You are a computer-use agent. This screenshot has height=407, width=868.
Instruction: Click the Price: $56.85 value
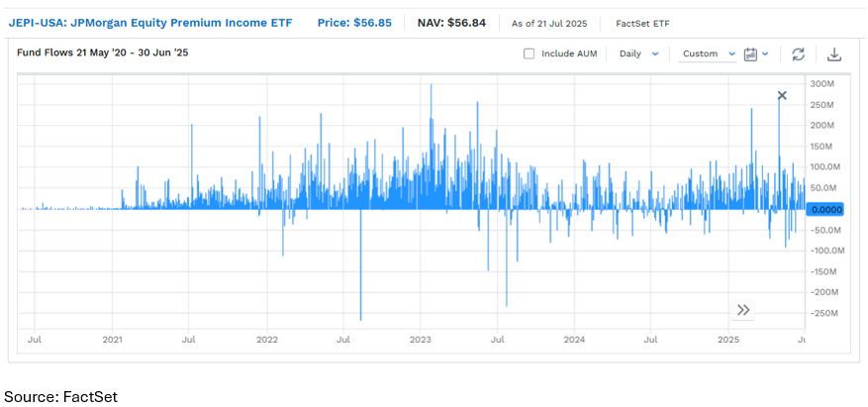pyautogui.click(x=354, y=23)
